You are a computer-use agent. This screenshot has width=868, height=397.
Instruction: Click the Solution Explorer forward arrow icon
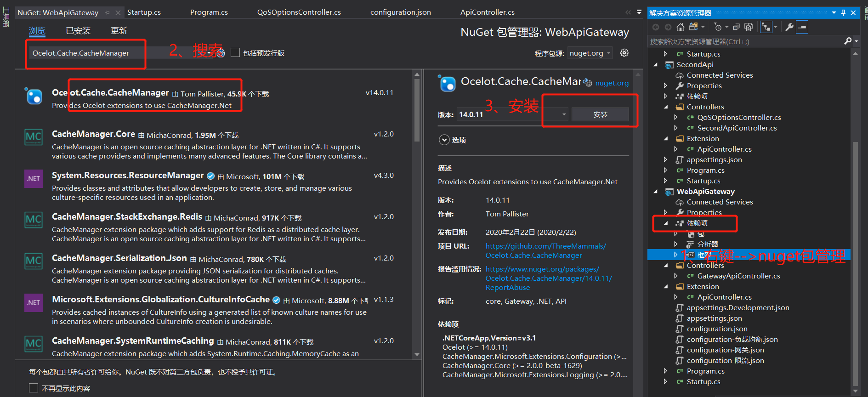668,27
